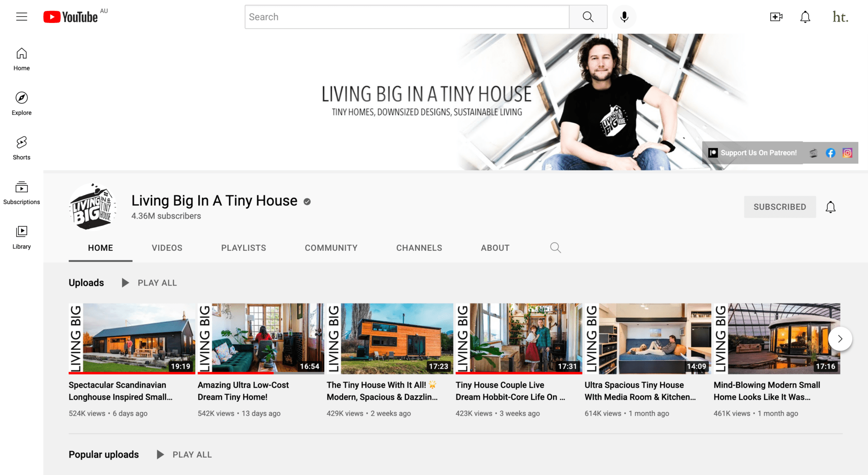Click '614K views • 1 month ago' text
The image size is (868, 475).
627,414
